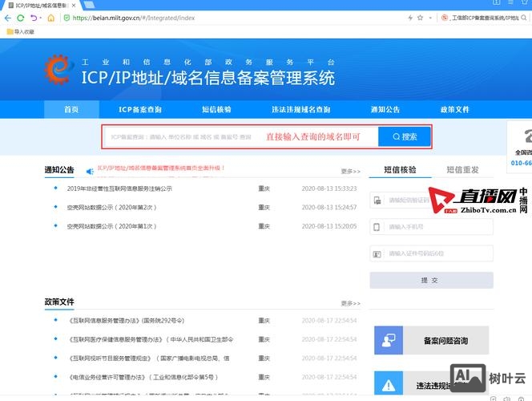The image size is (532, 401).
Task: Click the address bar URL beian.miit.gov.cn
Action: point(134,18)
